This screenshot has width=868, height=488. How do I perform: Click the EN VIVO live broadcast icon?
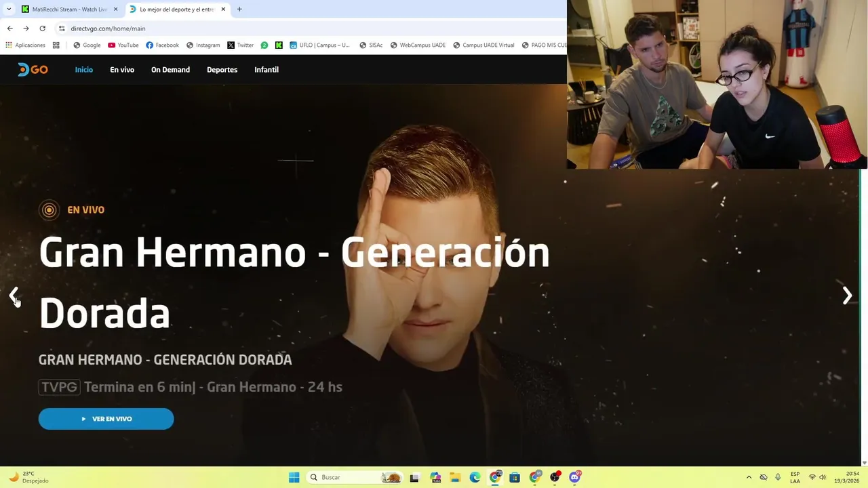click(49, 210)
